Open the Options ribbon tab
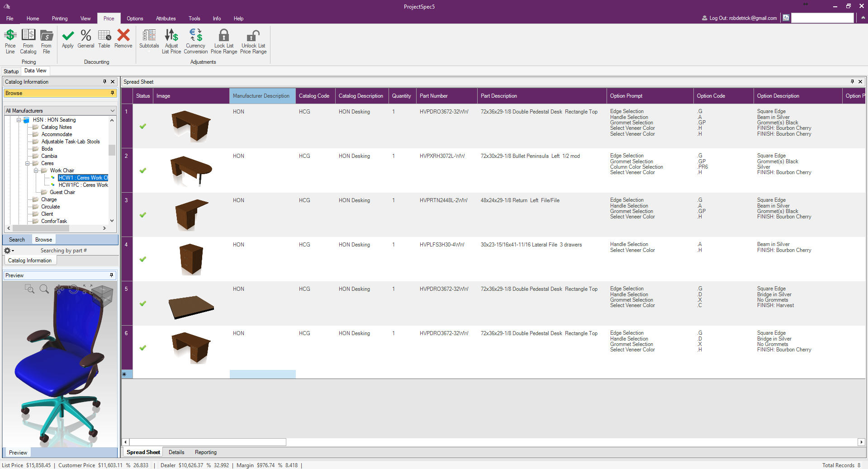The image size is (868, 469). click(135, 19)
